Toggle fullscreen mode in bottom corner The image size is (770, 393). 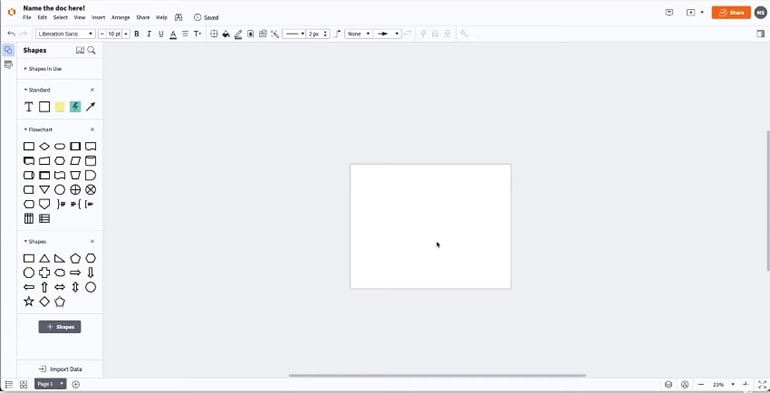tap(762, 385)
